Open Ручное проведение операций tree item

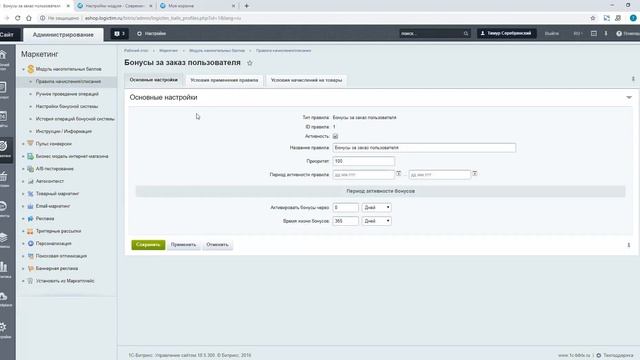[x=67, y=94]
